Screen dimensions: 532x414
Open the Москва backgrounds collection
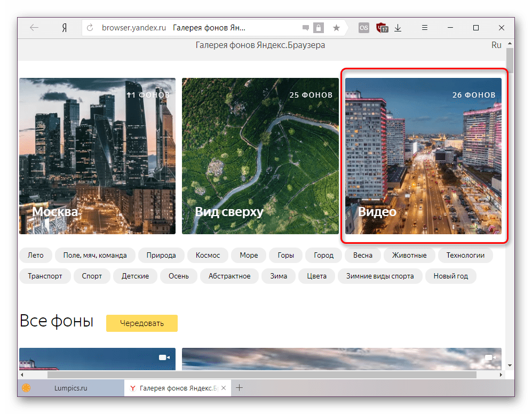97,156
